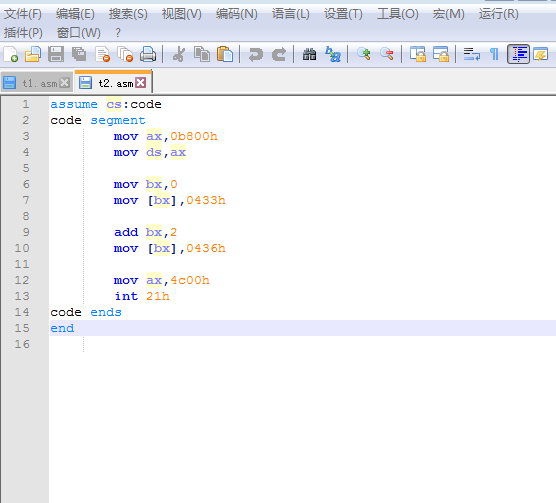Open the 插件(P) menu
Viewport: 556px width, 503px height.
pyautogui.click(x=23, y=33)
